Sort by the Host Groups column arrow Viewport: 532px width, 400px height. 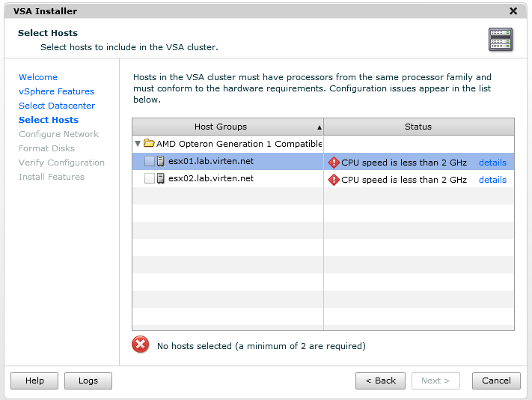319,127
